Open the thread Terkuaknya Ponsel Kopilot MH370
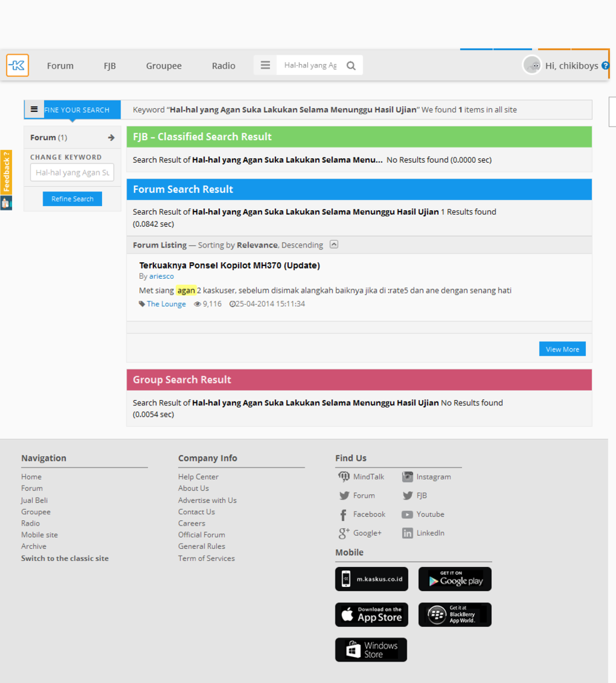This screenshot has width=616, height=683. coord(229,265)
